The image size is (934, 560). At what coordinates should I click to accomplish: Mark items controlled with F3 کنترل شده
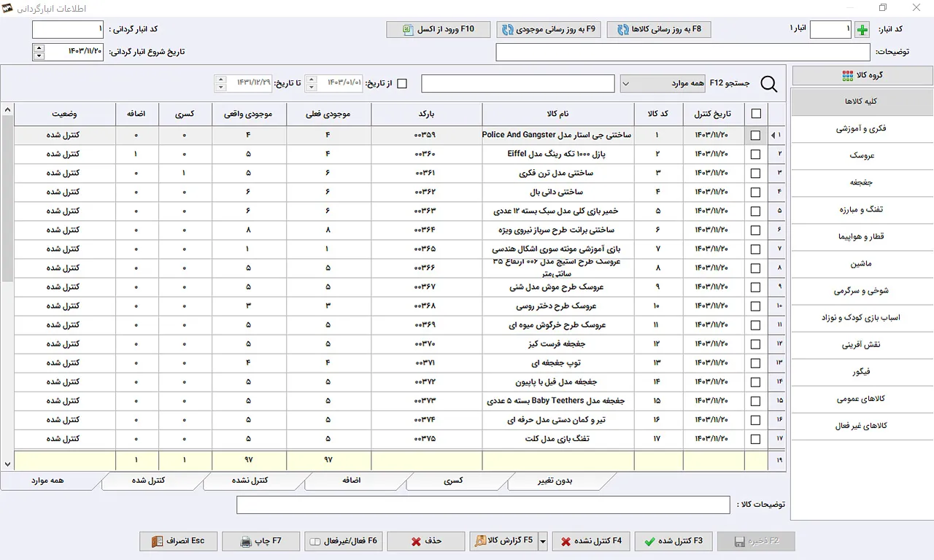[x=673, y=541]
